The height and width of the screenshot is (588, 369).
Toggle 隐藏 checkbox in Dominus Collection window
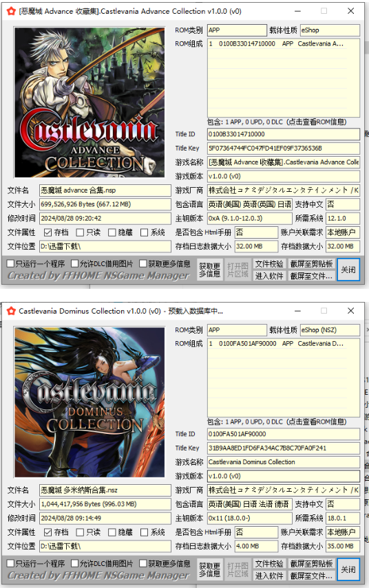tap(112, 532)
